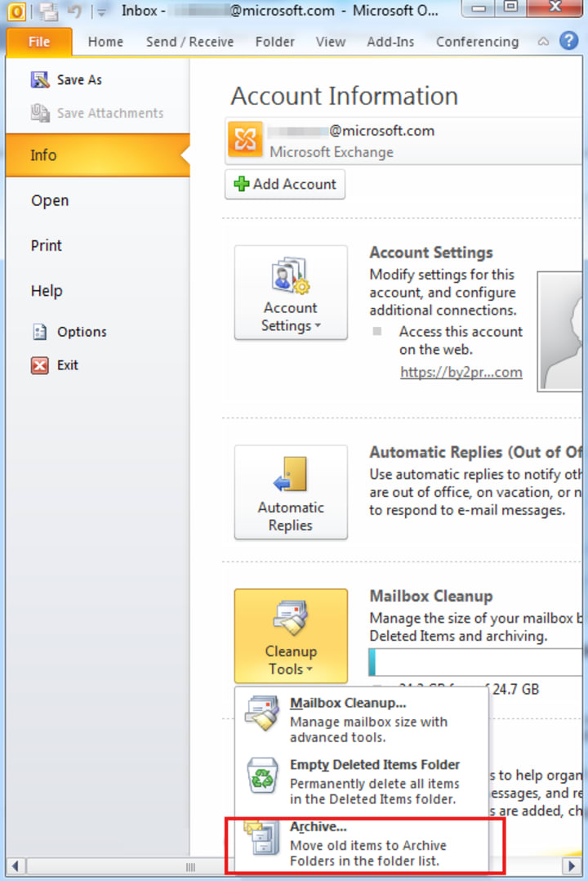Collapse the Cleanup Tools dropdown button
588x881 pixels.
click(291, 636)
